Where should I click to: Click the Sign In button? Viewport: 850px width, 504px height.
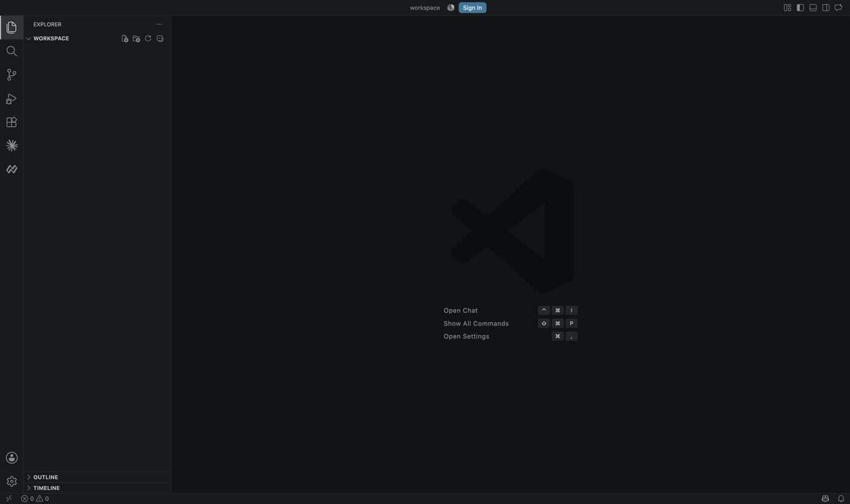[x=472, y=8]
